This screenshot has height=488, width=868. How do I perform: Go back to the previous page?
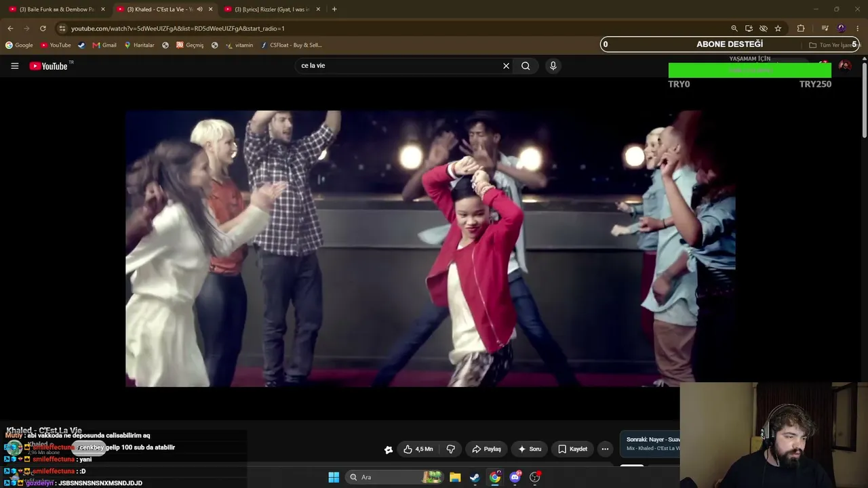click(x=10, y=28)
